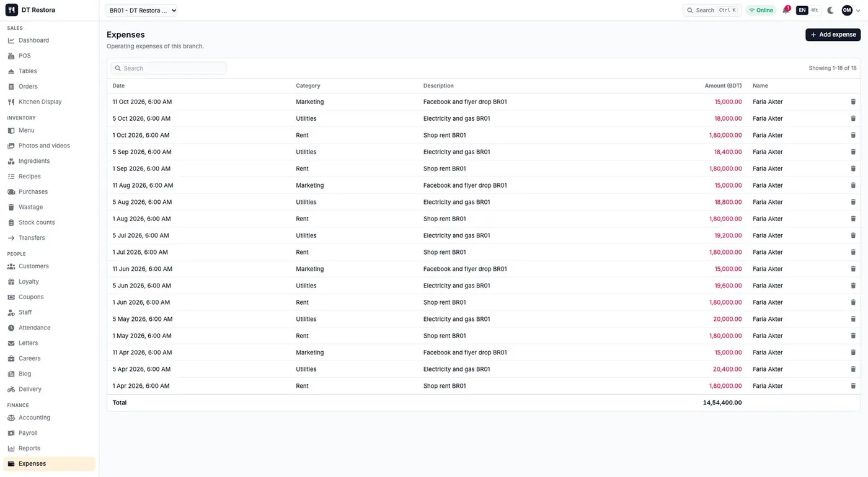Toggle dark mode moon icon
Screen dimensions: 868x477
point(831,11)
